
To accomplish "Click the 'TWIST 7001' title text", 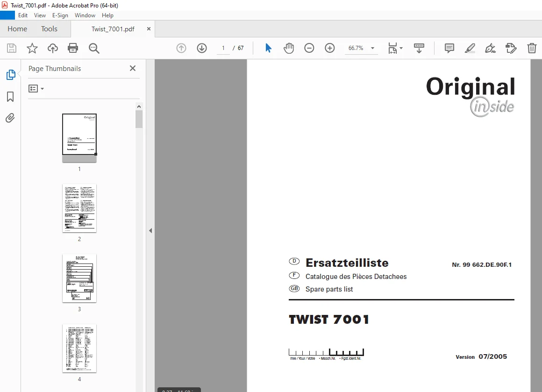I will [329, 320].
